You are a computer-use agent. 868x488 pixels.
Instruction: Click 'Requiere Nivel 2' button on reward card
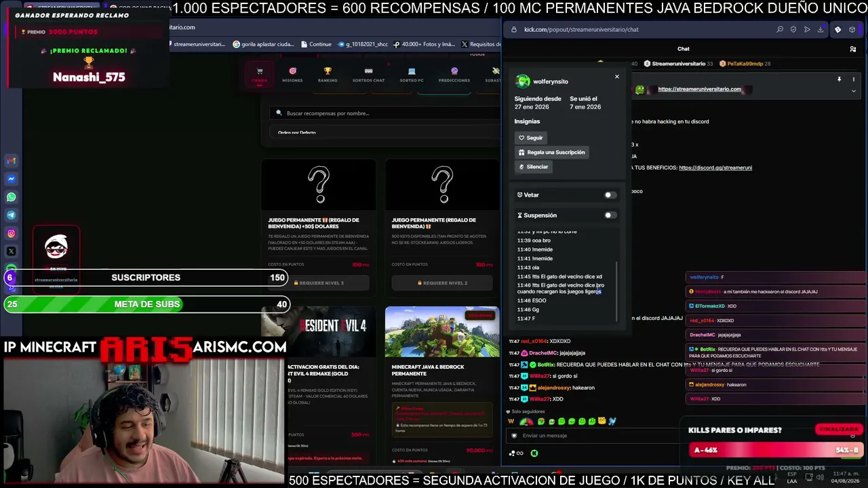coord(442,283)
